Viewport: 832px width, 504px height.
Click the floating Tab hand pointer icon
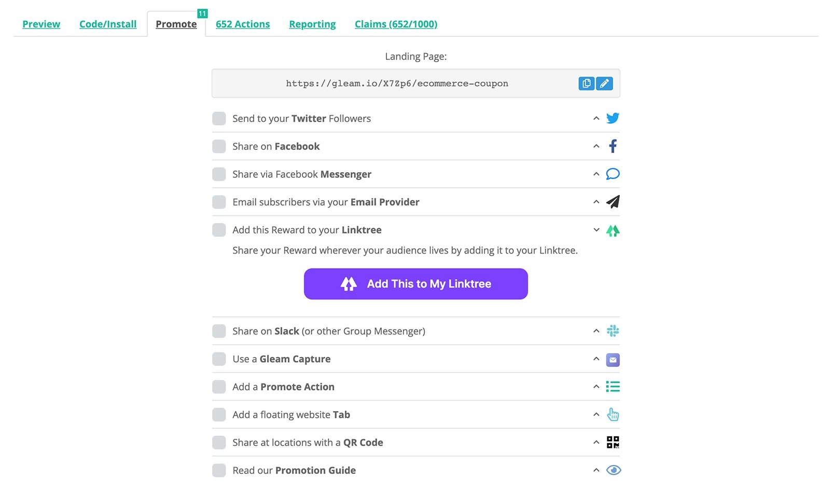pyautogui.click(x=613, y=414)
